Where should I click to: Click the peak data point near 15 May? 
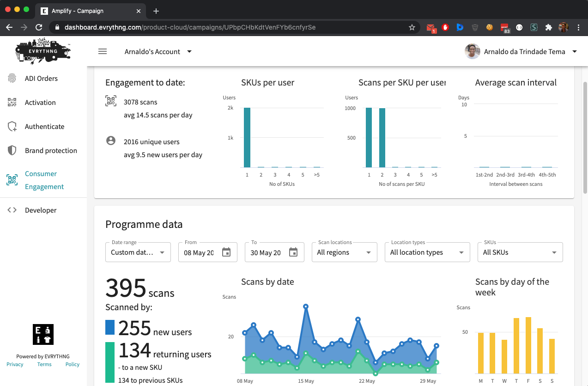(306, 306)
